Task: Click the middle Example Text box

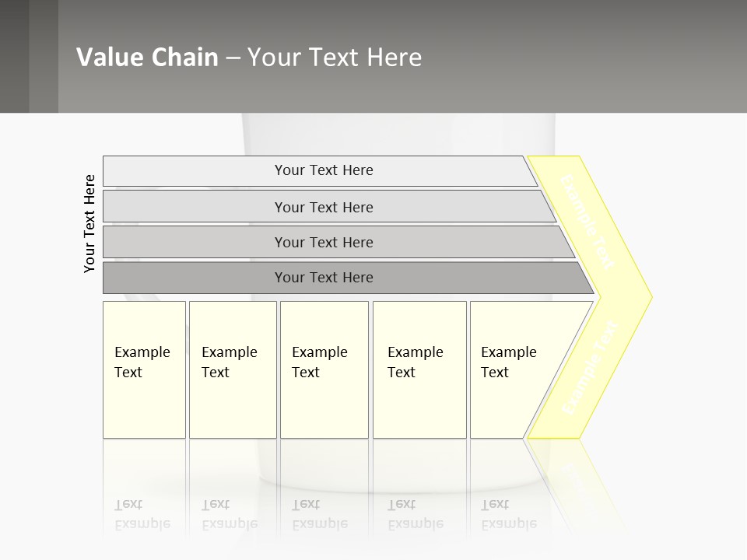Action: coord(324,369)
